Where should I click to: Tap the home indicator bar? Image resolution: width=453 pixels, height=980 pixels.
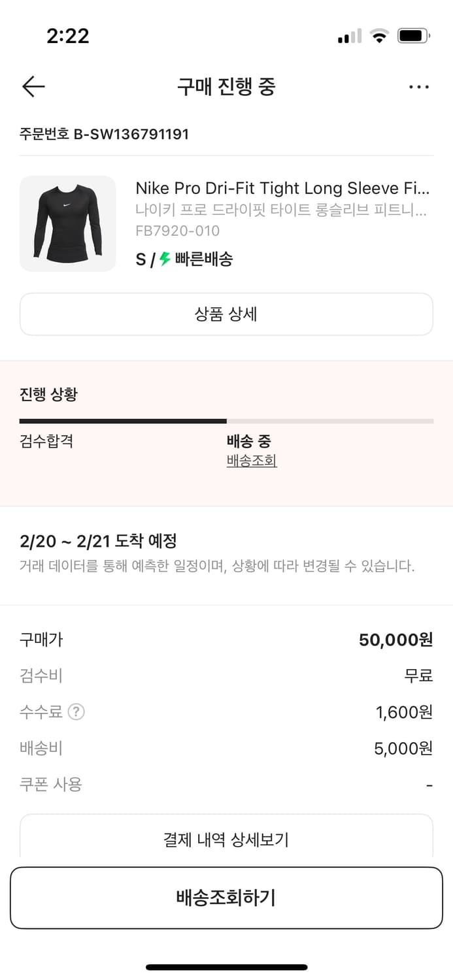(226, 966)
